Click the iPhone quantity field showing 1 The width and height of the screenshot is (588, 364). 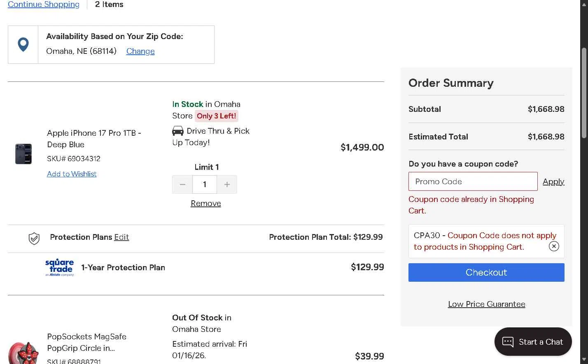pyautogui.click(x=205, y=184)
